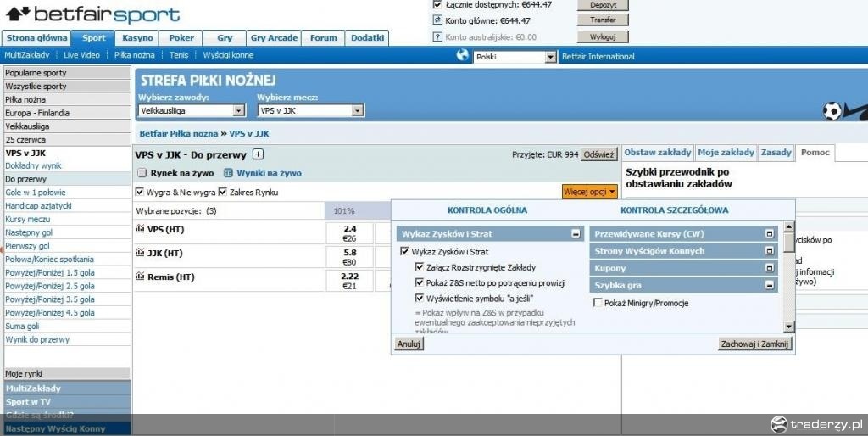Open the Wybierz zawody dropdown (Veikkausliiga)
The width and height of the screenshot is (868, 436).
(x=192, y=111)
